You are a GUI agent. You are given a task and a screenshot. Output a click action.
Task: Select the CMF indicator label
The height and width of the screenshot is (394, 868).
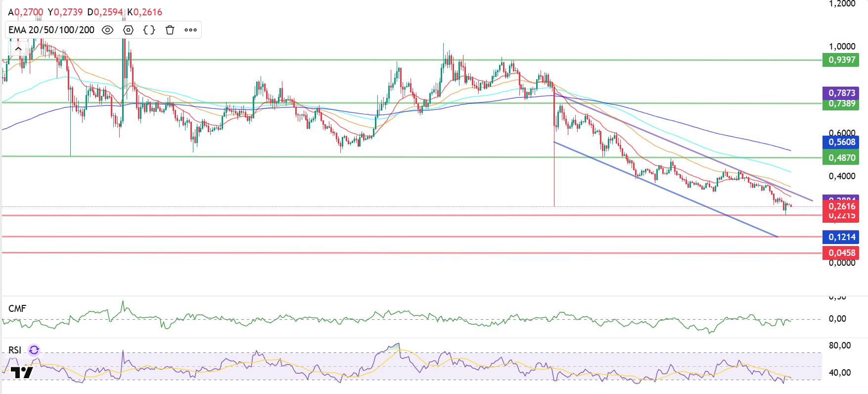[17, 308]
